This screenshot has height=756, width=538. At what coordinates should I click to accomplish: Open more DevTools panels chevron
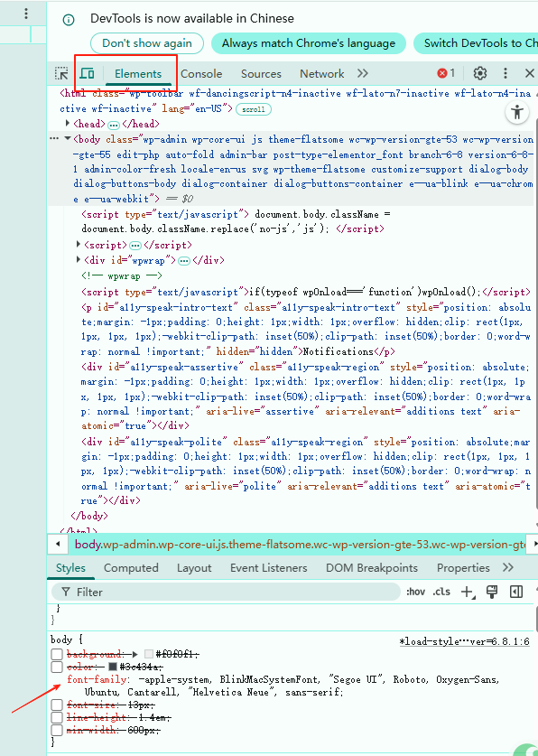pyautogui.click(x=363, y=73)
